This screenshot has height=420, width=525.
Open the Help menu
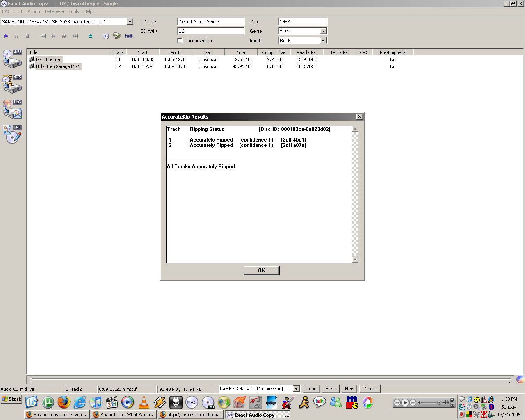tap(88, 11)
